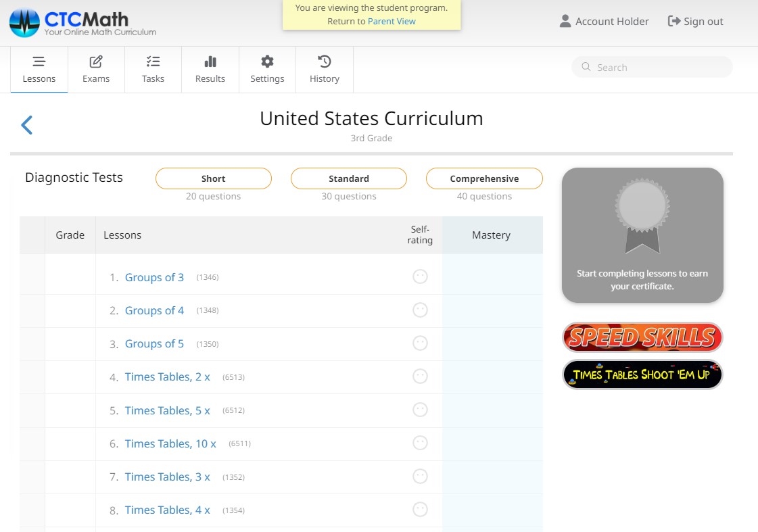Open the Exams tab

pos(96,69)
